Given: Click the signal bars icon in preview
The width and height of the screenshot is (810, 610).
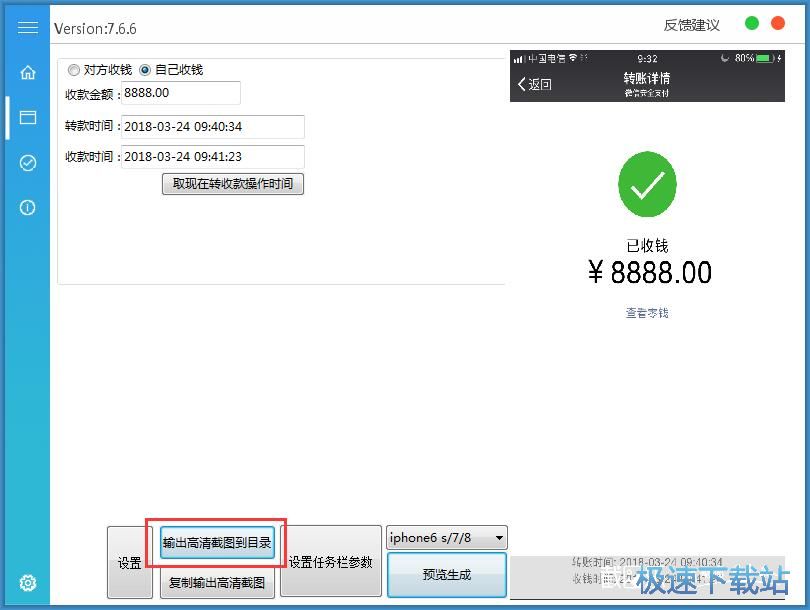Looking at the screenshot, I should coord(518,59).
